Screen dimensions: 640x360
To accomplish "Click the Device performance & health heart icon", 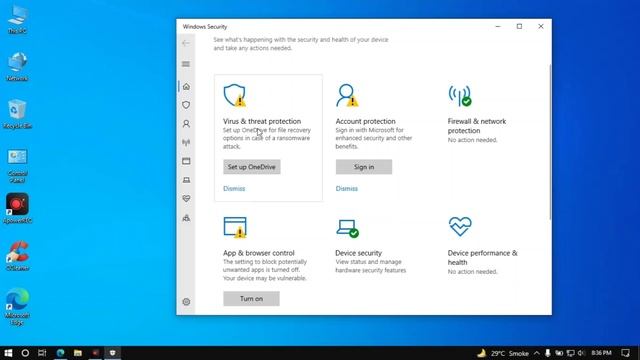I will [x=460, y=226].
